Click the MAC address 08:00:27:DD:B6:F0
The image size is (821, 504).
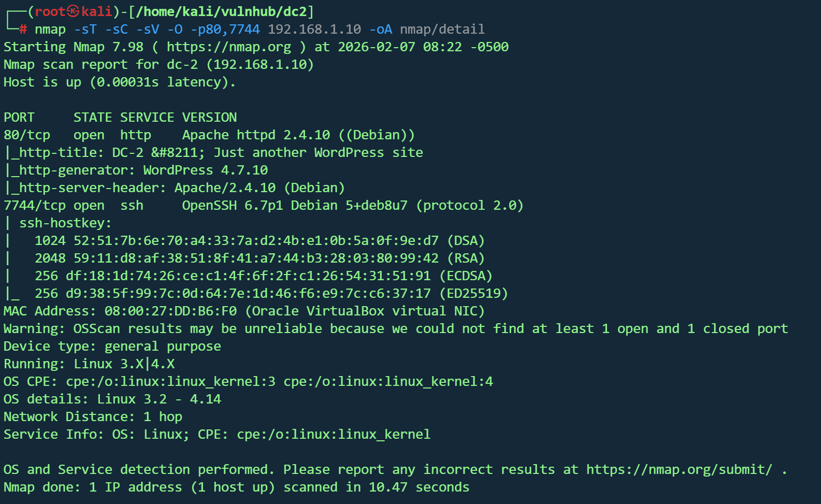pyautogui.click(x=170, y=311)
